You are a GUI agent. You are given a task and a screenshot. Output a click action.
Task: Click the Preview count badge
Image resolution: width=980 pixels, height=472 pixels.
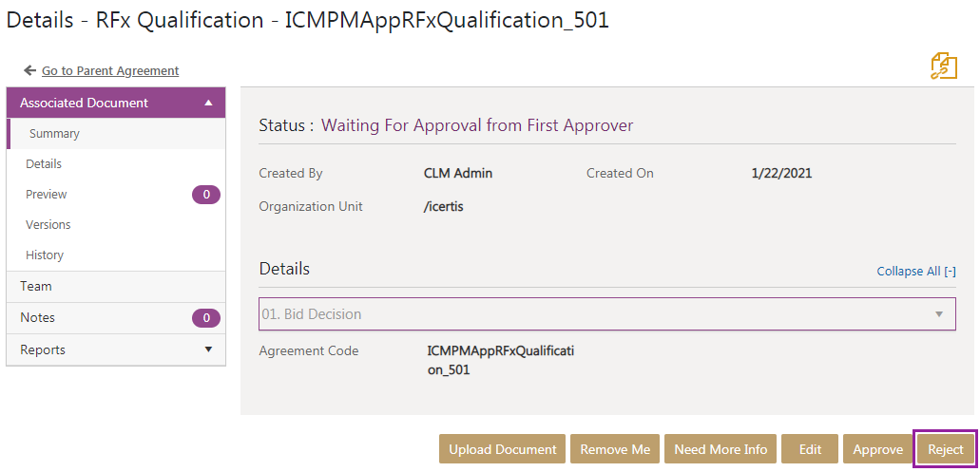[x=205, y=195]
